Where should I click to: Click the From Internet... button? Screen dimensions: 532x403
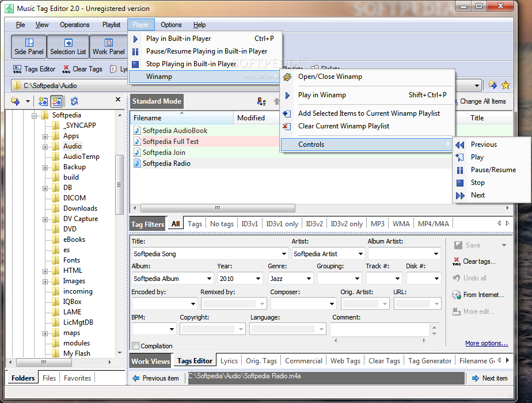tap(478, 295)
